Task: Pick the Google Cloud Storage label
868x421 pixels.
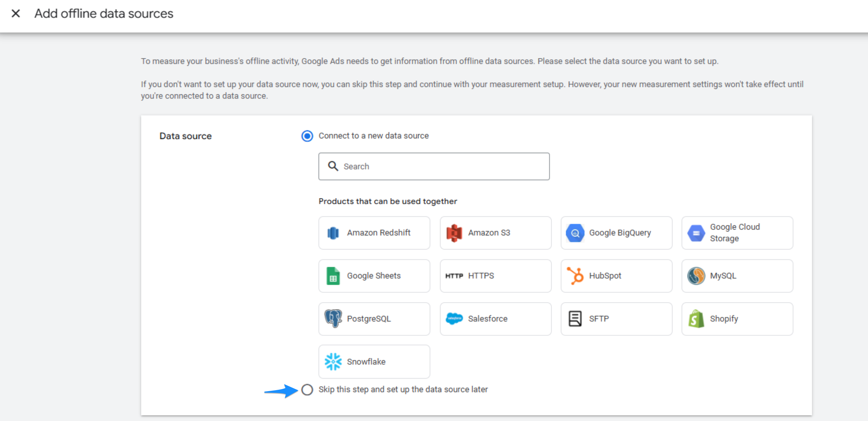Action: click(735, 233)
